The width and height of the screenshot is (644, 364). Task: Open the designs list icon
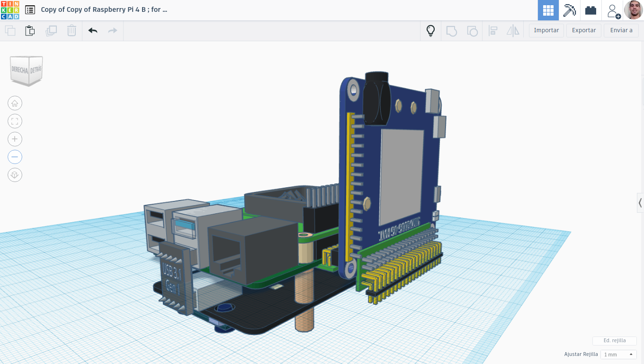pyautogui.click(x=30, y=9)
